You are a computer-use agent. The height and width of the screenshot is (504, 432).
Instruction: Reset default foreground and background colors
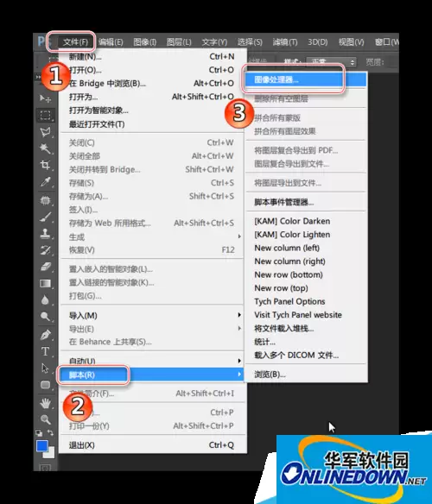pos(39,433)
